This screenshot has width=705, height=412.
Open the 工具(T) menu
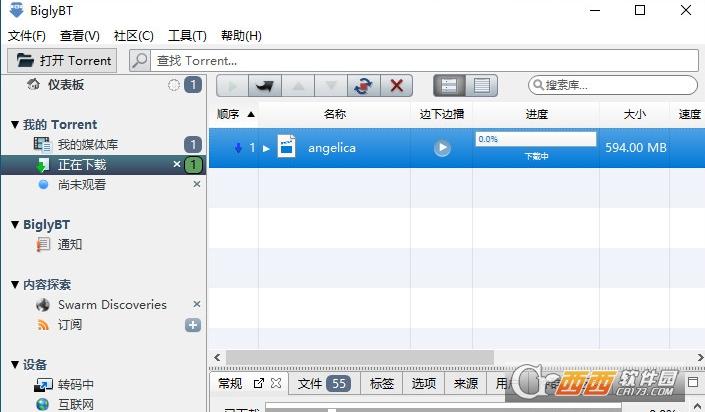[x=187, y=36]
